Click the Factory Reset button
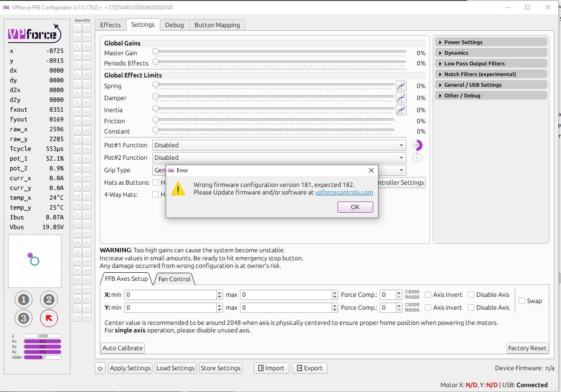The width and height of the screenshot is (561, 392). tap(528, 348)
